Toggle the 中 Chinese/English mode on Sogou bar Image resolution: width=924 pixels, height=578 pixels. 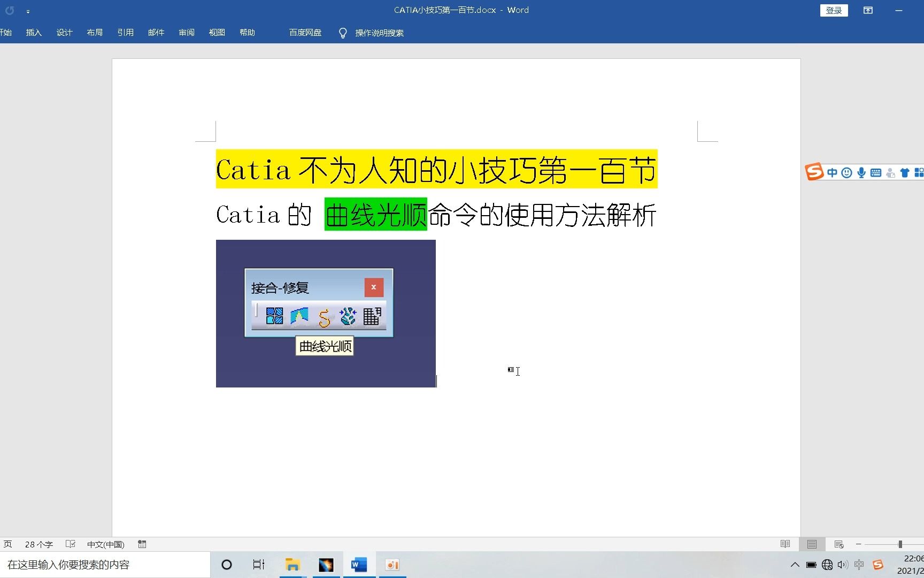point(832,172)
